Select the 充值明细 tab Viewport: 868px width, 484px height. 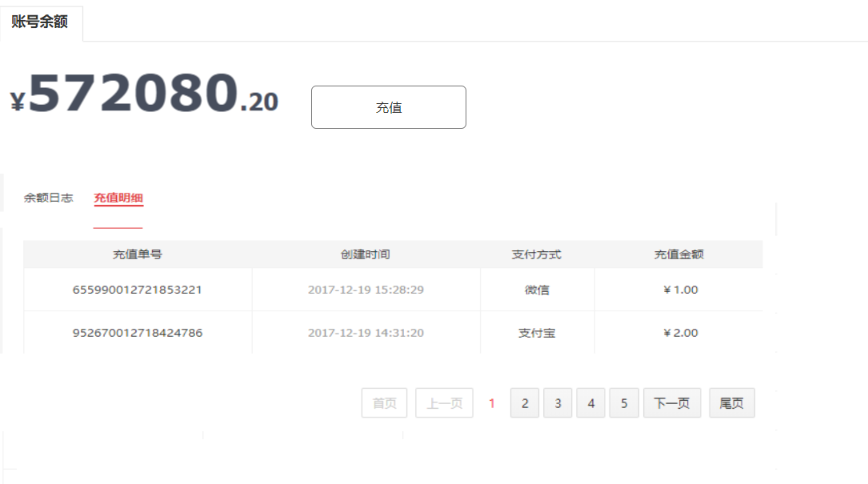(x=118, y=198)
